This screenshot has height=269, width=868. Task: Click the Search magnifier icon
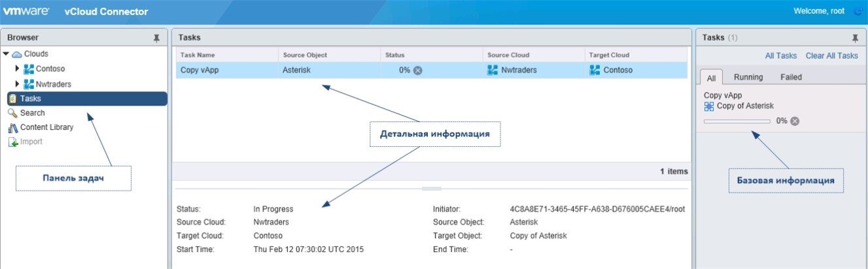(12, 113)
